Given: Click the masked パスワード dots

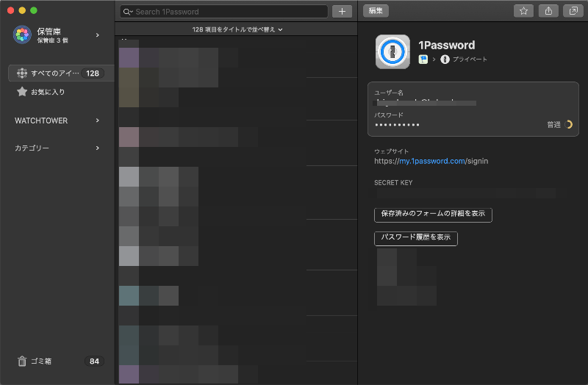Looking at the screenshot, I should click(397, 125).
